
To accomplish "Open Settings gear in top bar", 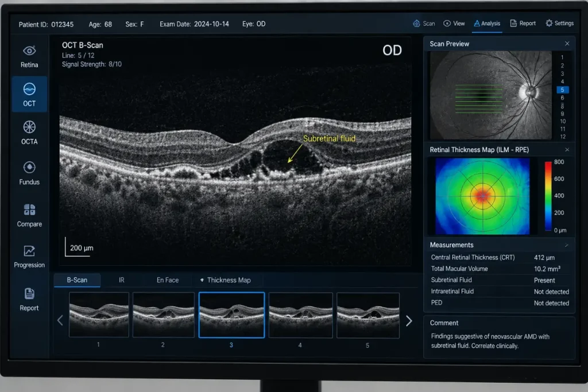I will point(559,23).
